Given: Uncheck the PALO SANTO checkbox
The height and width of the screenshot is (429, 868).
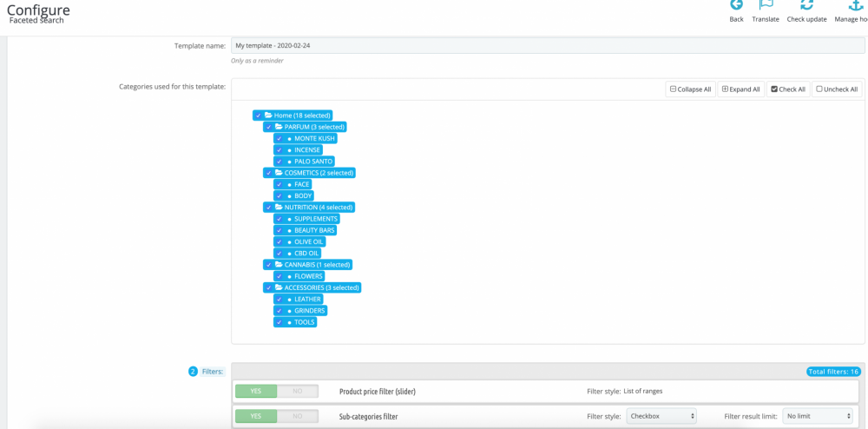Looking at the screenshot, I should point(279,162).
